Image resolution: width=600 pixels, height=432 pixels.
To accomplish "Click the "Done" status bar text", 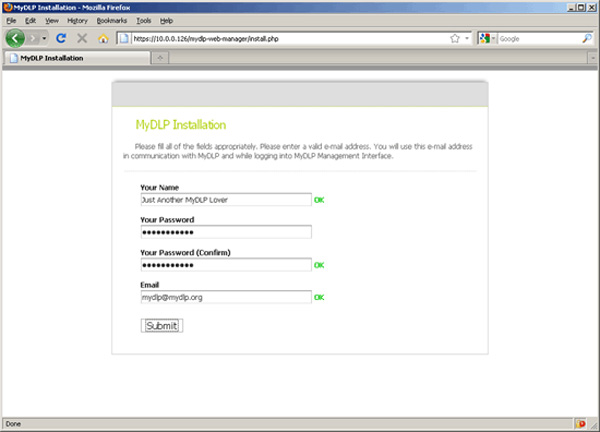I will pos(13,424).
